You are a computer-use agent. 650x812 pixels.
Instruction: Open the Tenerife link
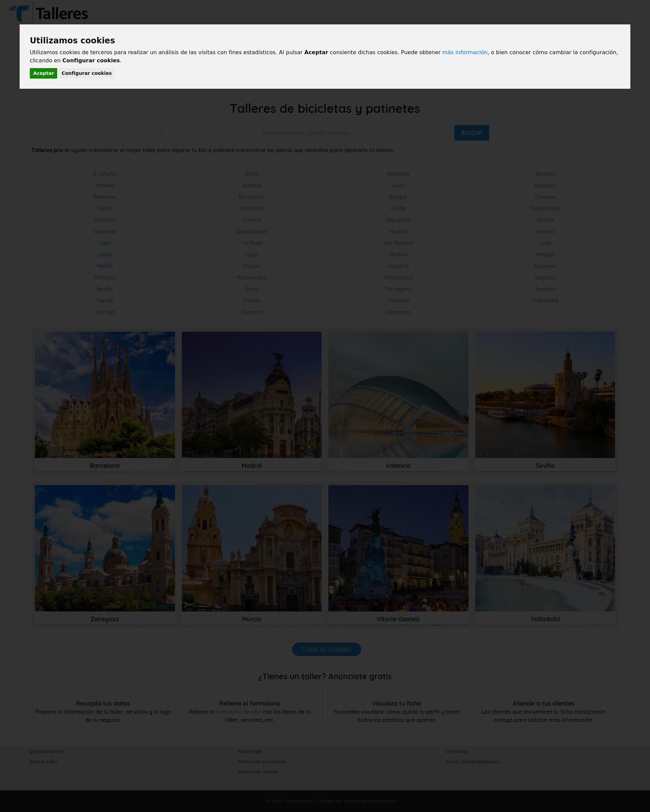545,289
